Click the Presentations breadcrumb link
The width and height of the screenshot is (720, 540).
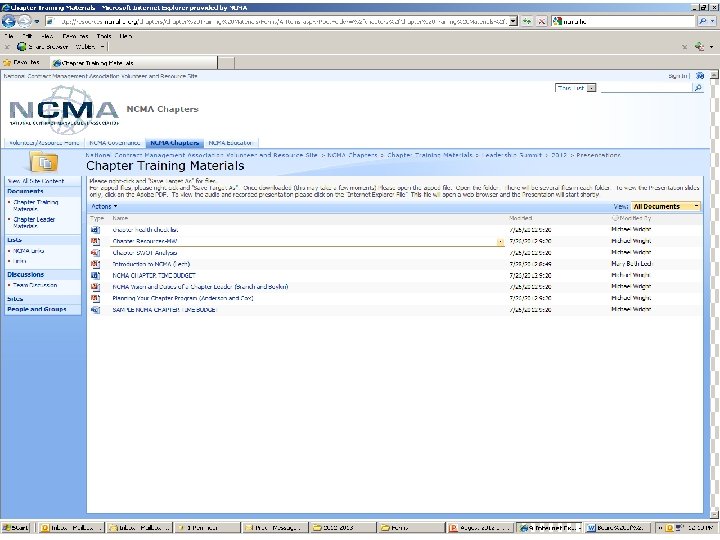598,155
